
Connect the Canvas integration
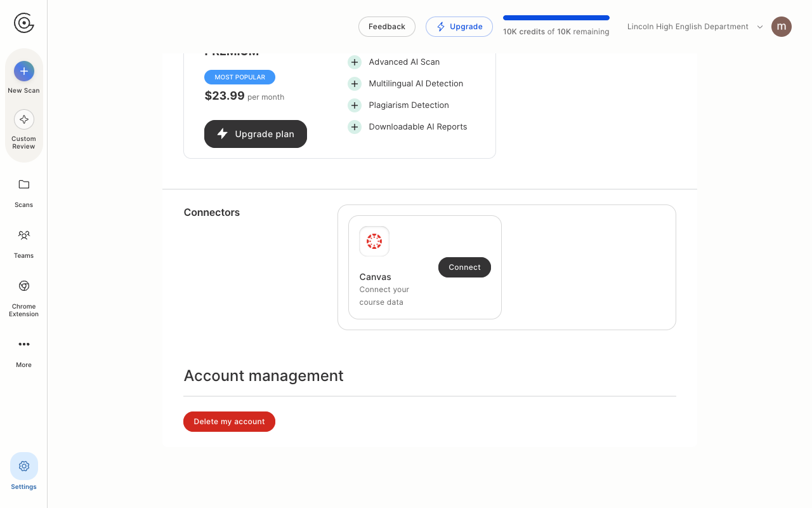(464, 267)
